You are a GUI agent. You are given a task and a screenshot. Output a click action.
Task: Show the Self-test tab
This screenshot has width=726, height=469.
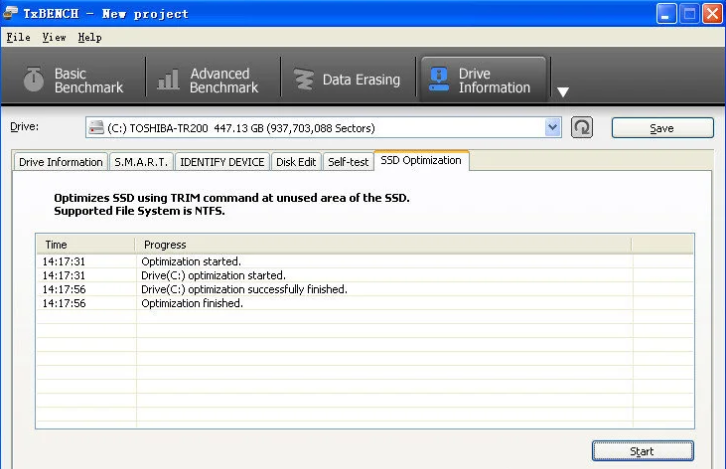pos(348,162)
